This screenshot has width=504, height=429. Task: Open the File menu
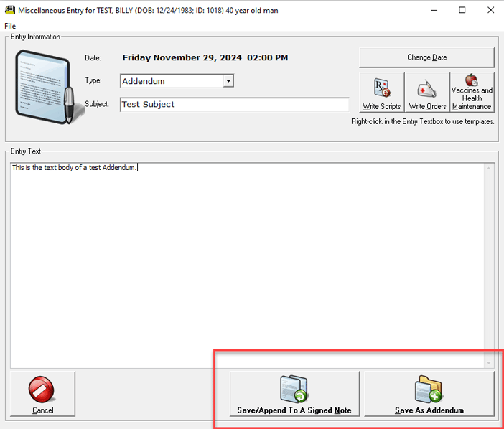(x=10, y=26)
